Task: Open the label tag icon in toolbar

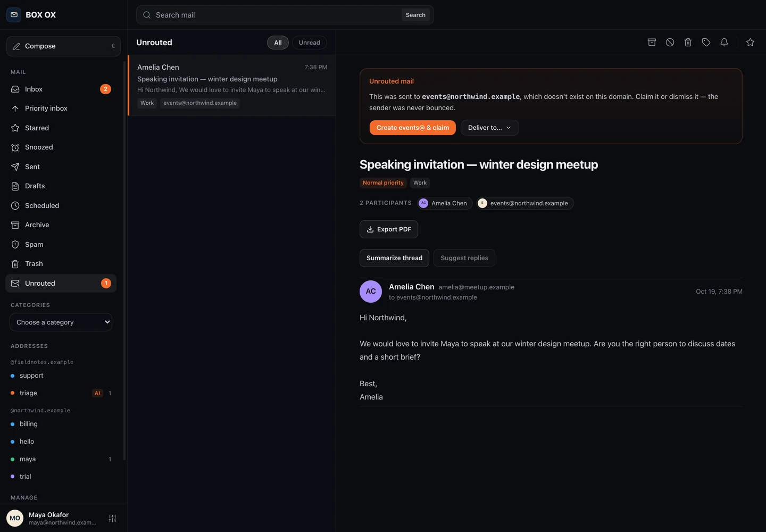Action: pyautogui.click(x=706, y=43)
